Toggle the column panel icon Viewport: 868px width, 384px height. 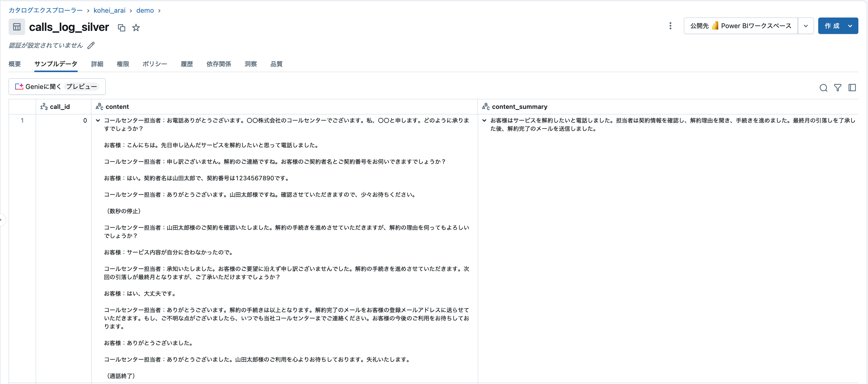(852, 88)
